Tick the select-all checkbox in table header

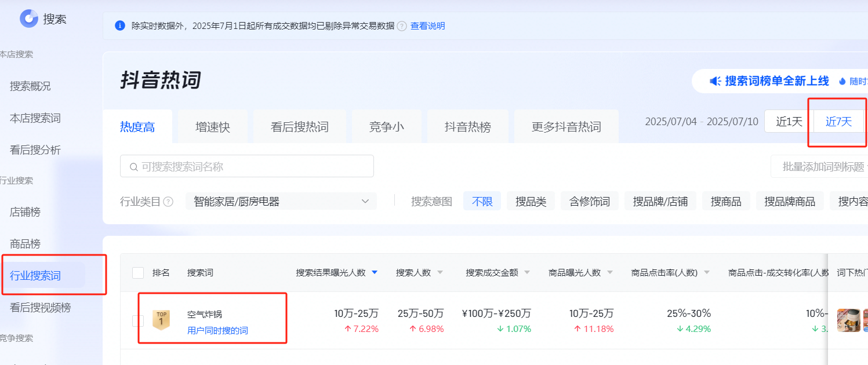pos(138,273)
